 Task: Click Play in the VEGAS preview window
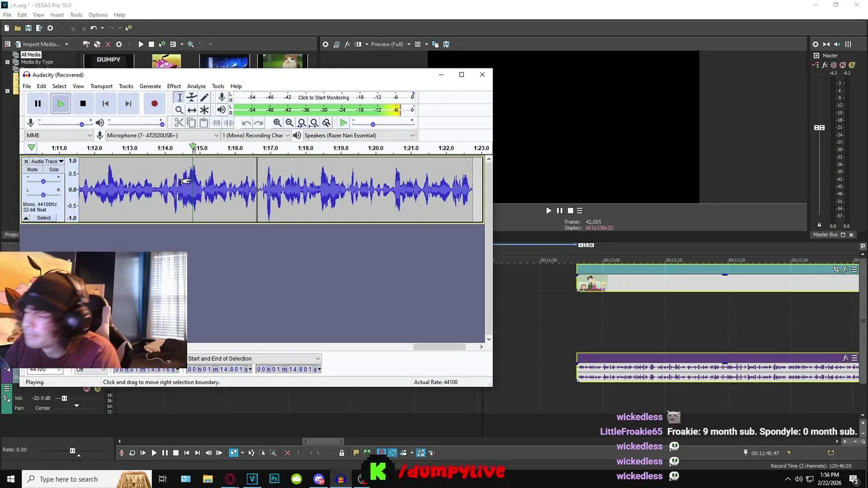click(x=549, y=211)
